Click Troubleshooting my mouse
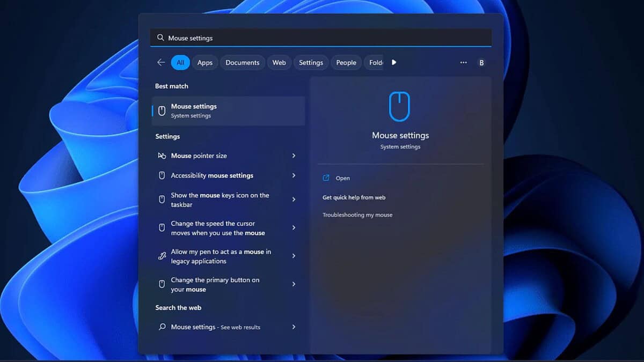 tap(357, 215)
